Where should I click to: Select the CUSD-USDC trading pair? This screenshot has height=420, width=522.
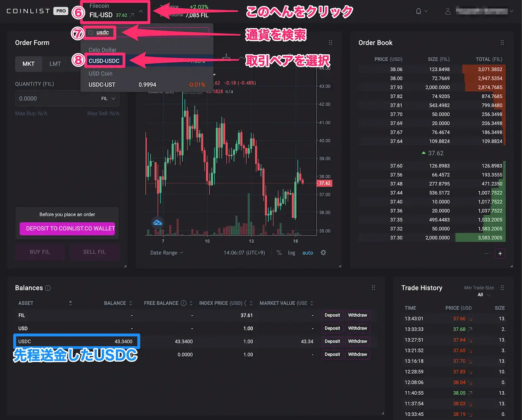[147, 61]
